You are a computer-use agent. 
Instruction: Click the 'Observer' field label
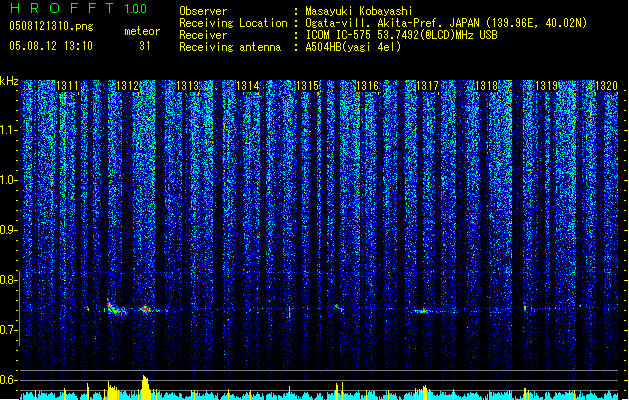click(203, 11)
